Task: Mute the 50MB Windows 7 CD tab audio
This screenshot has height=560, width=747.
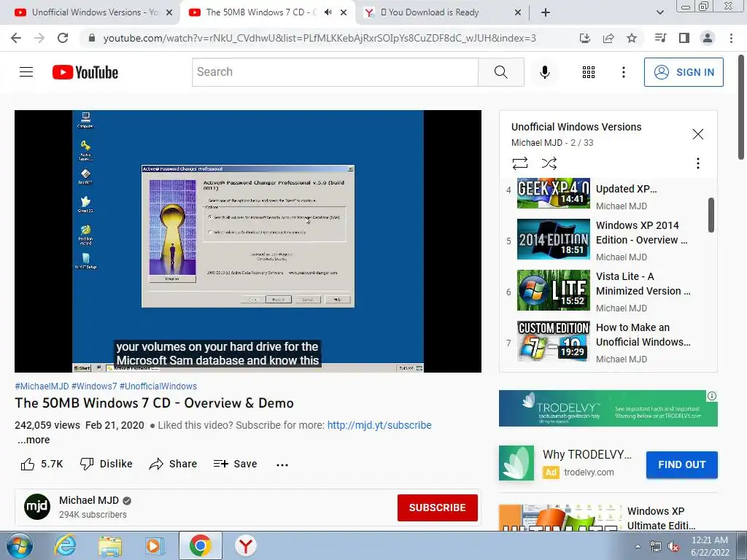Action: [328, 12]
